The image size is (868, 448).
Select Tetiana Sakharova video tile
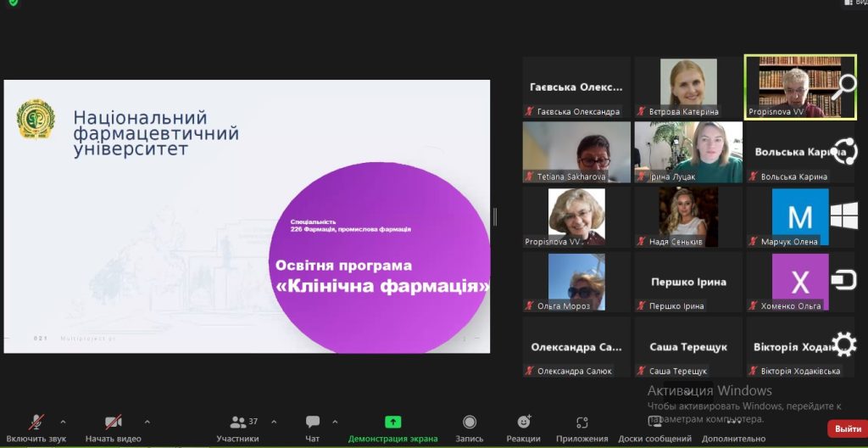coord(576,152)
